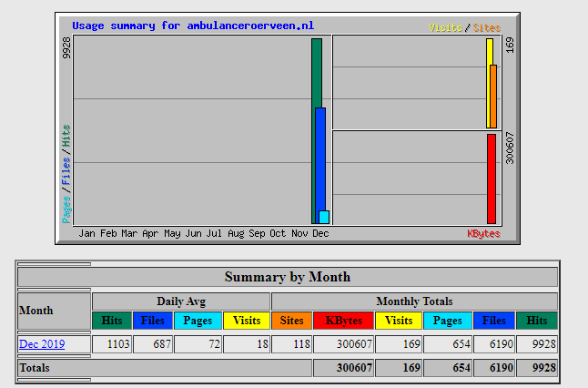Click the Summary by Month table heading
This screenshot has width=588, height=388.
click(x=288, y=277)
